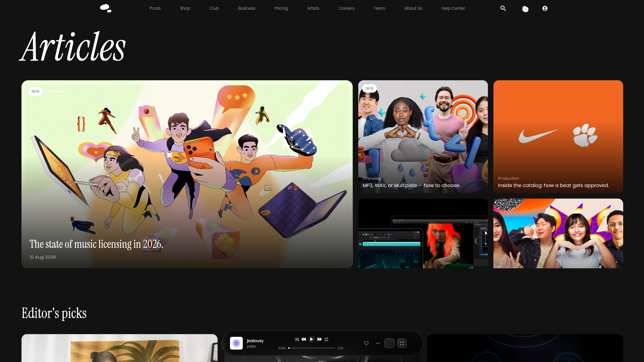Toggle shuffle in the music player
Viewport: 644px width, 362px height.
click(297, 340)
